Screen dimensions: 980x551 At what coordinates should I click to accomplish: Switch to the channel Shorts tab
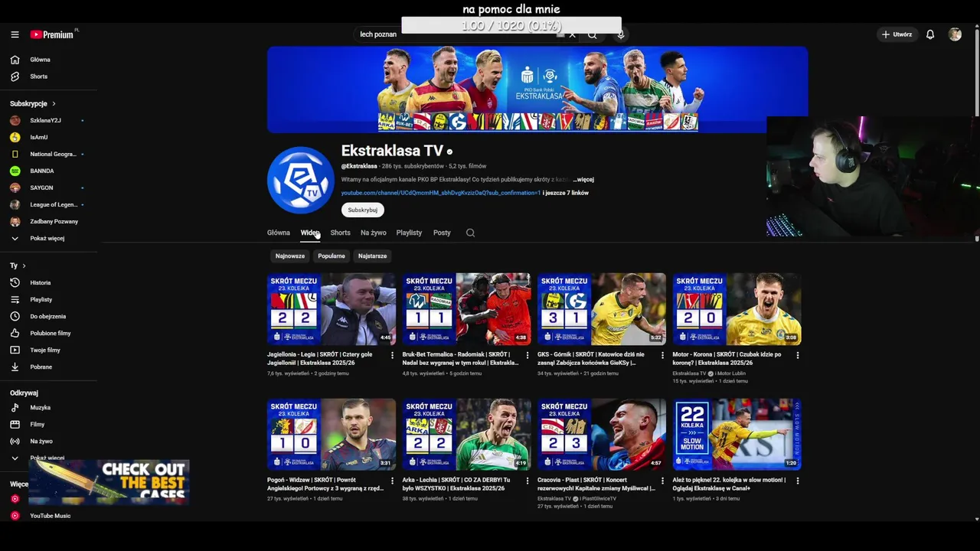(340, 233)
